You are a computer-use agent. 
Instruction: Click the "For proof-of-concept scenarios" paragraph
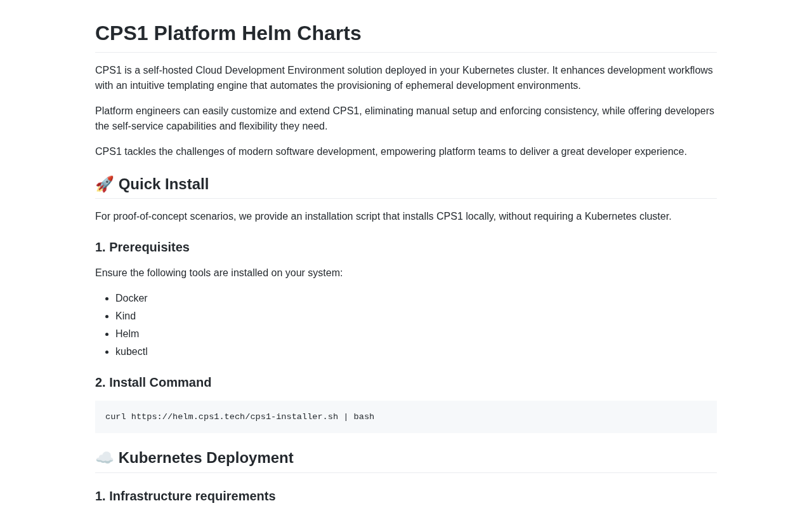[x=383, y=217]
